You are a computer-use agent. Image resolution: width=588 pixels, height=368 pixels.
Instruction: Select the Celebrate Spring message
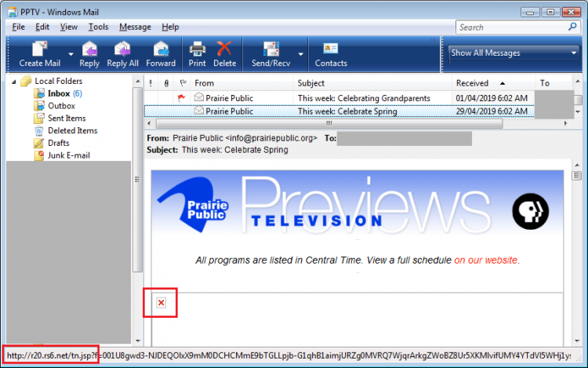point(339,111)
